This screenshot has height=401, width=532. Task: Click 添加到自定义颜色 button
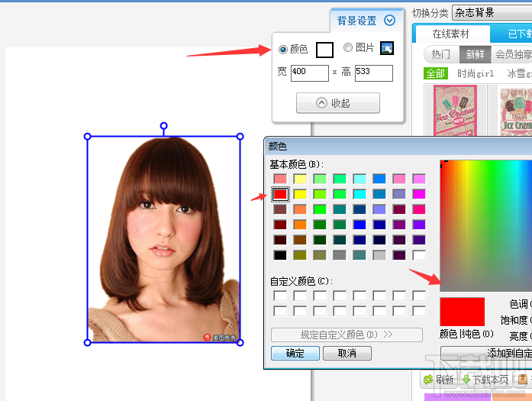(x=486, y=353)
